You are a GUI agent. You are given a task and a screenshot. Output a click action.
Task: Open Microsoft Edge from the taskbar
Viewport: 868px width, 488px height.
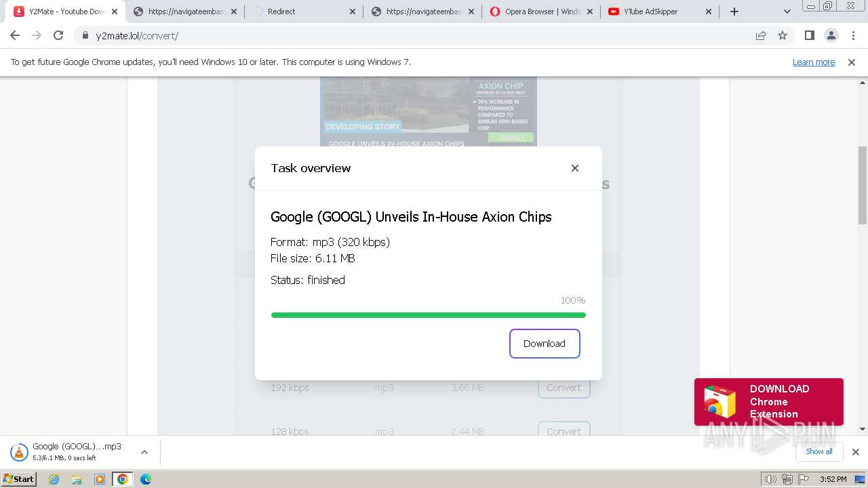coord(146,479)
